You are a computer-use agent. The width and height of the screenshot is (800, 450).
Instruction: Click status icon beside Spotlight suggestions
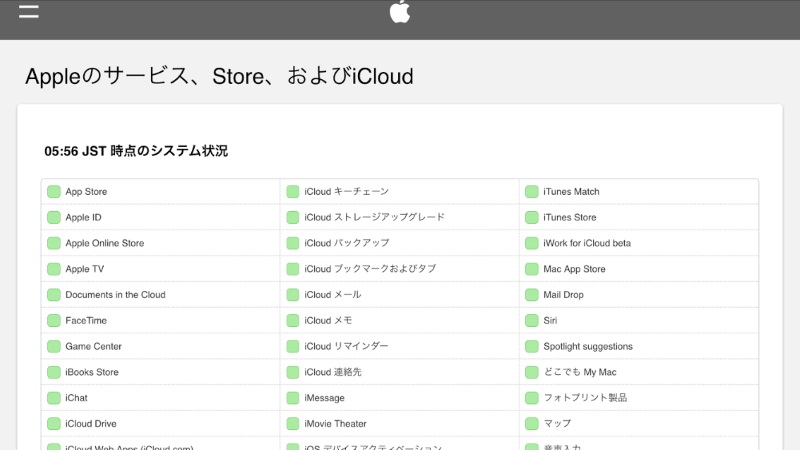coord(532,346)
